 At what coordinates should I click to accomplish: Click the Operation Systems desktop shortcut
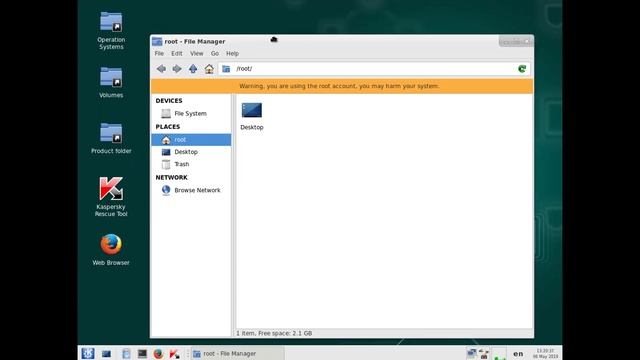click(111, 31)
